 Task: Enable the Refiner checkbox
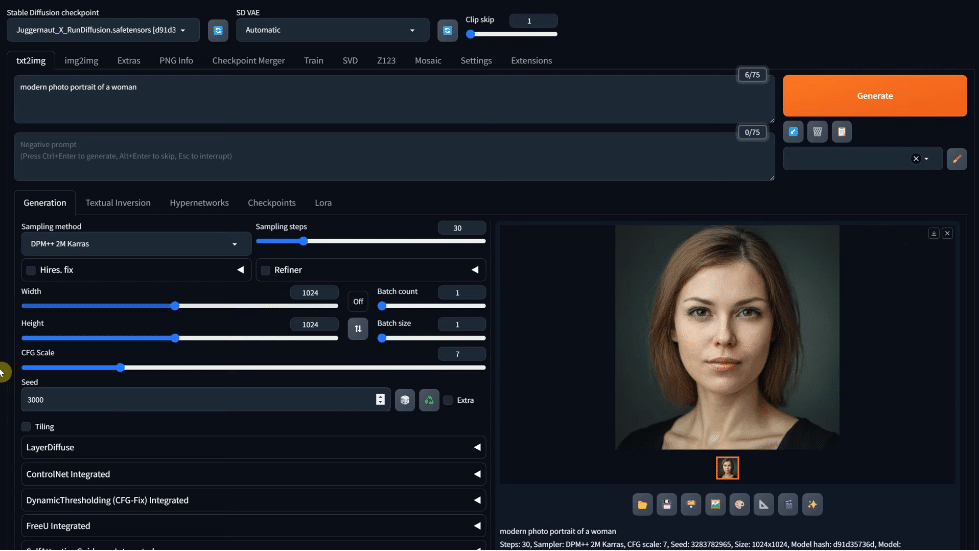point(265,270)
